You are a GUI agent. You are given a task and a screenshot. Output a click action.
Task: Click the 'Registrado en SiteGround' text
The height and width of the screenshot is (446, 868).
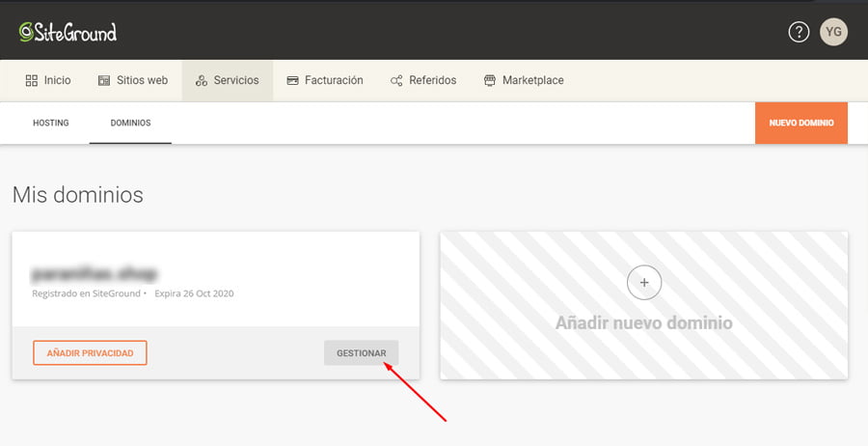[x=86, y=293]
